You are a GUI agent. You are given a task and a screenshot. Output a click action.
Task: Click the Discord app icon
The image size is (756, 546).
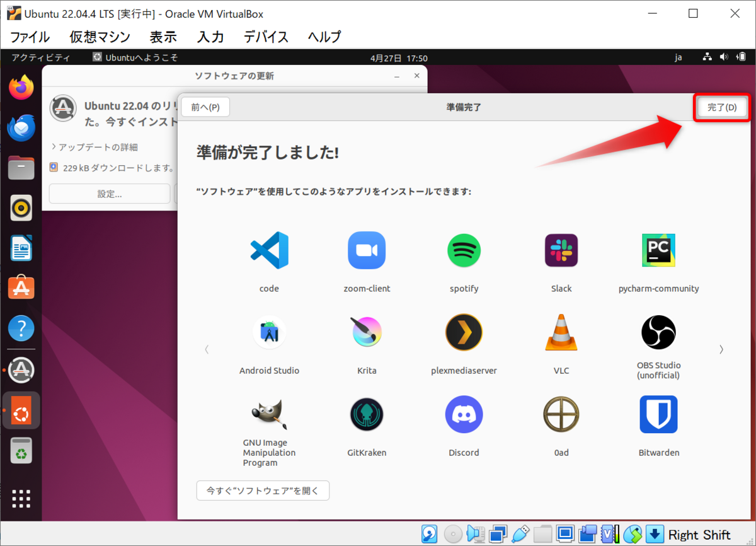464,414
